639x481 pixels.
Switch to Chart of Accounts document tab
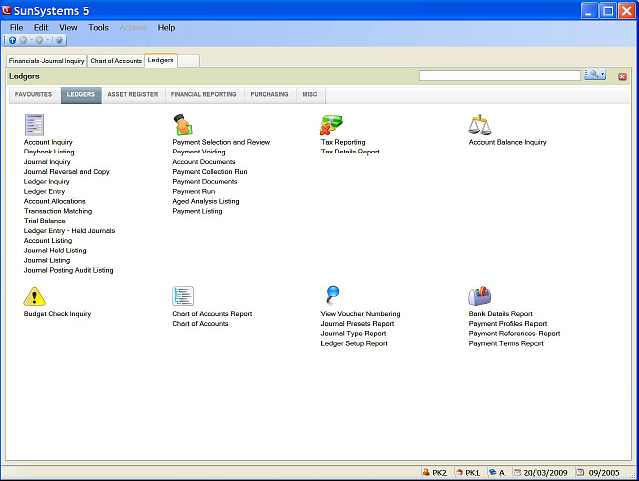coord(116,61)
